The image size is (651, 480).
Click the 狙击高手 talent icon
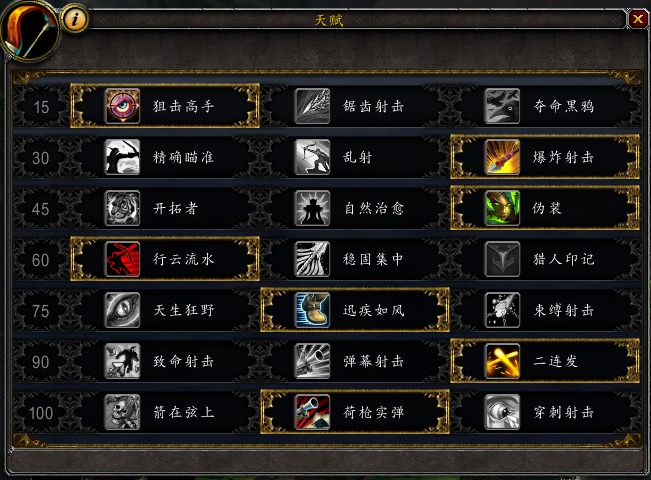pos(122,106)
